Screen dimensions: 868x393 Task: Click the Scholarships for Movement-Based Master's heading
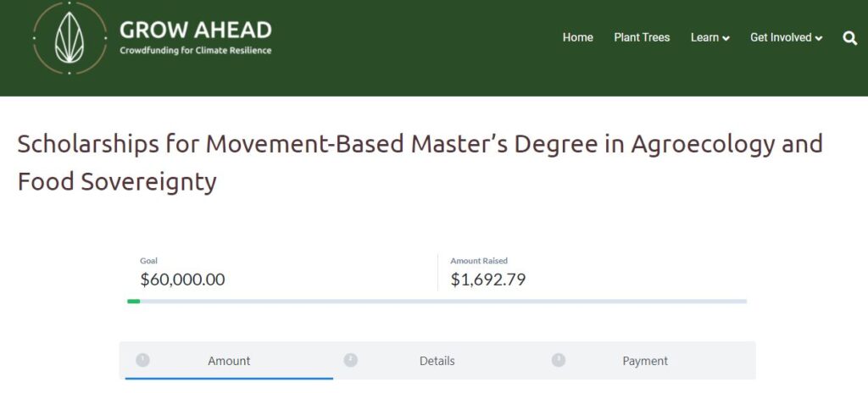point(420,163)
